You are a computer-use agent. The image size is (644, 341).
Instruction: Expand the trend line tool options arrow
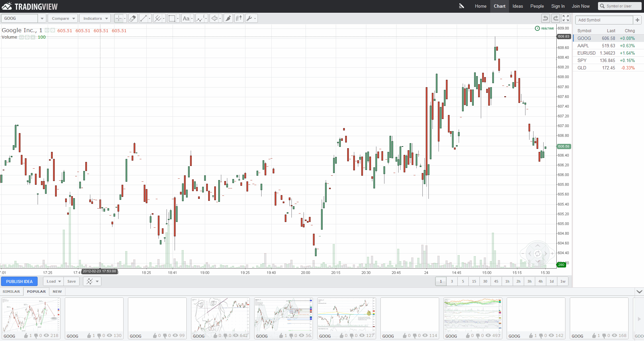pyautogui.click(x=150, y=18)
